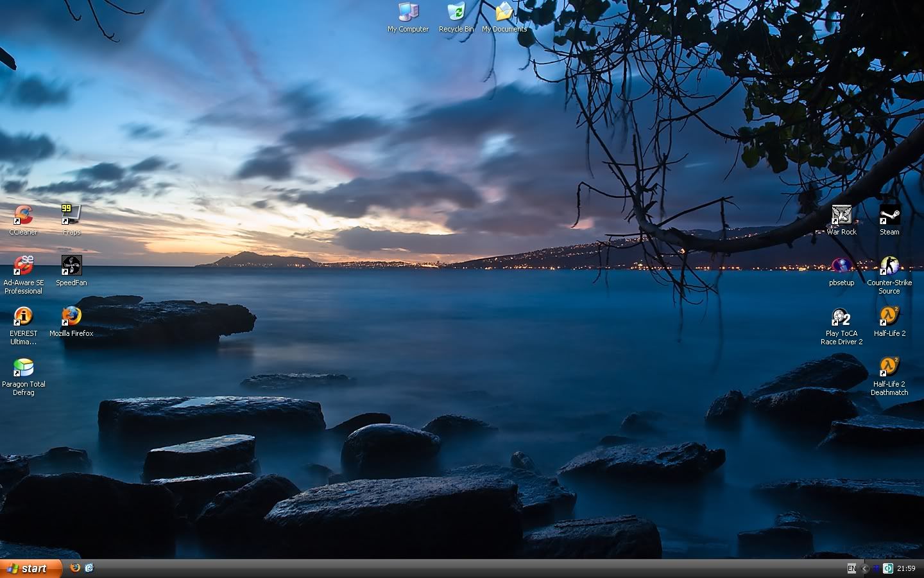The width and height of the screenshot is (924, 578).
Task: Open the EN language bar indicator
Action: click(x=851, y=568)
